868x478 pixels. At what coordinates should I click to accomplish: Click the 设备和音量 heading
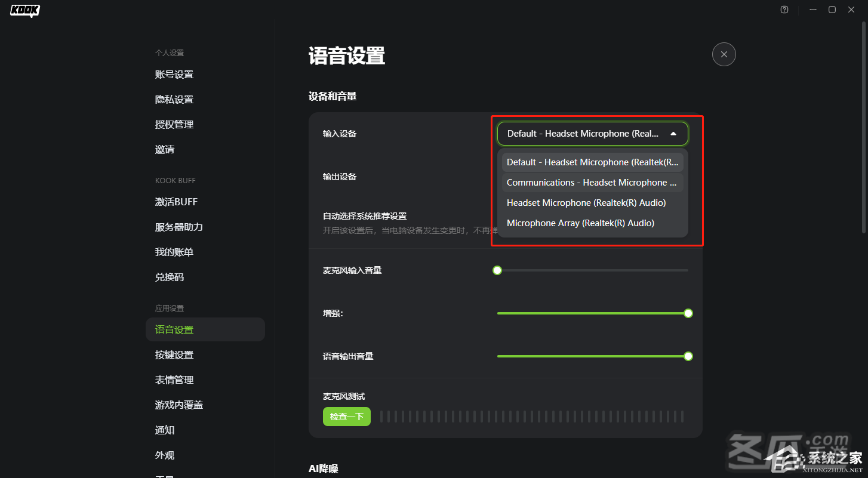click(x=333, y=96)
